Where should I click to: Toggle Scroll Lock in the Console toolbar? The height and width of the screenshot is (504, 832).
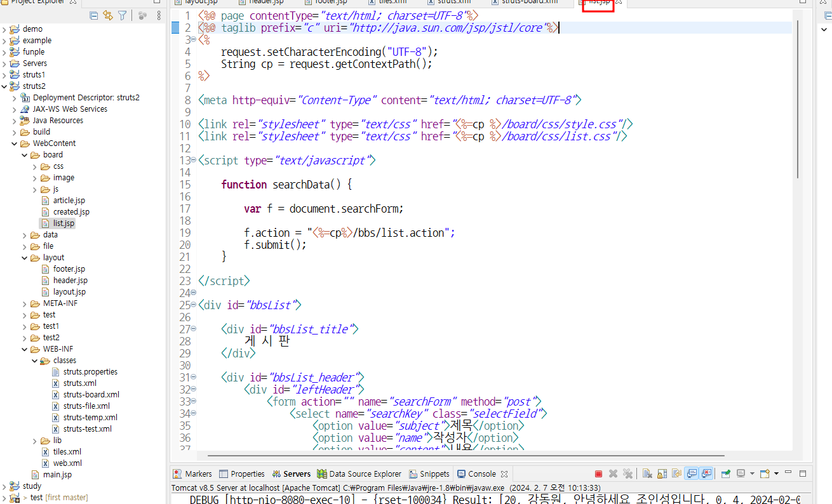pos(662,474)
